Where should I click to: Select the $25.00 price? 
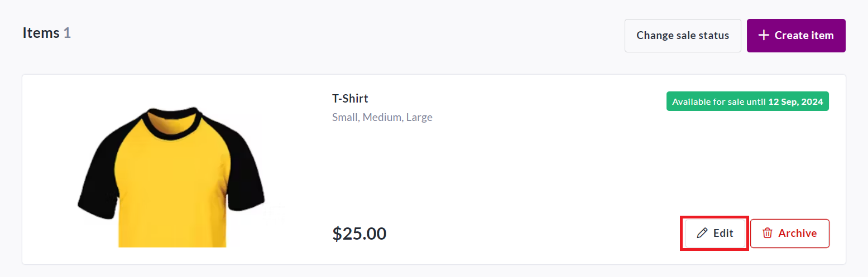(359, 234)
